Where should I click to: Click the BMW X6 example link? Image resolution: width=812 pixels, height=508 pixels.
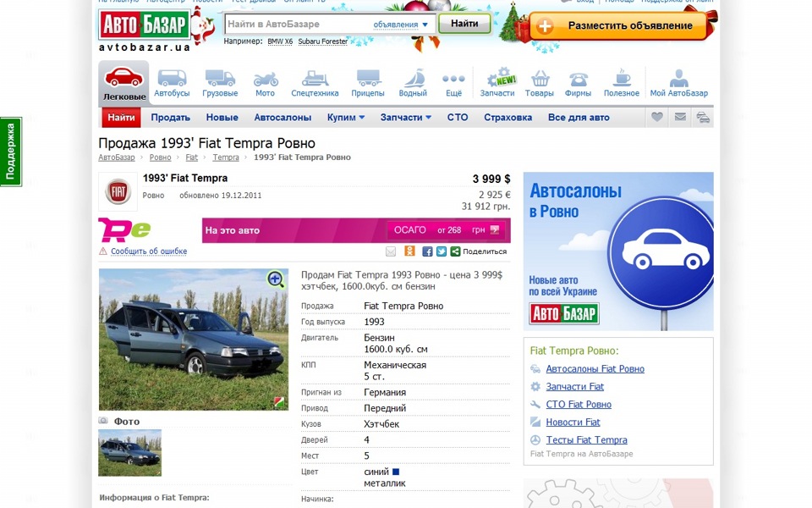[x=280, y=41]
